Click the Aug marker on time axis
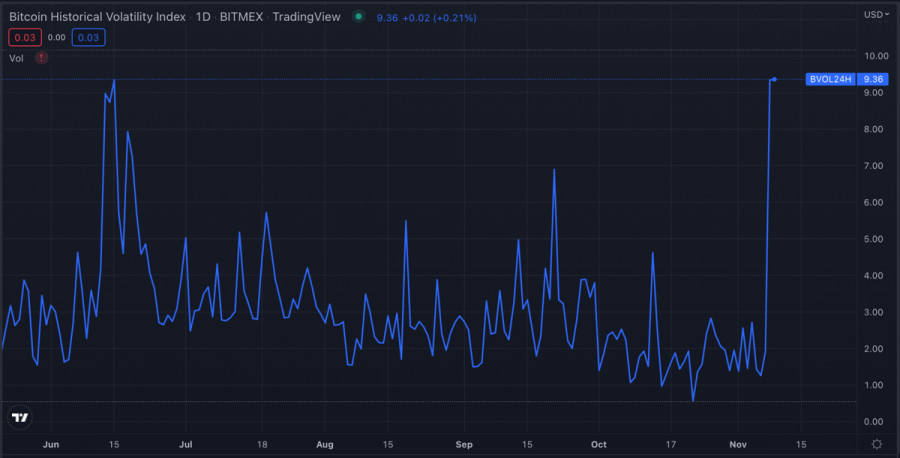 tap(323, 442)
